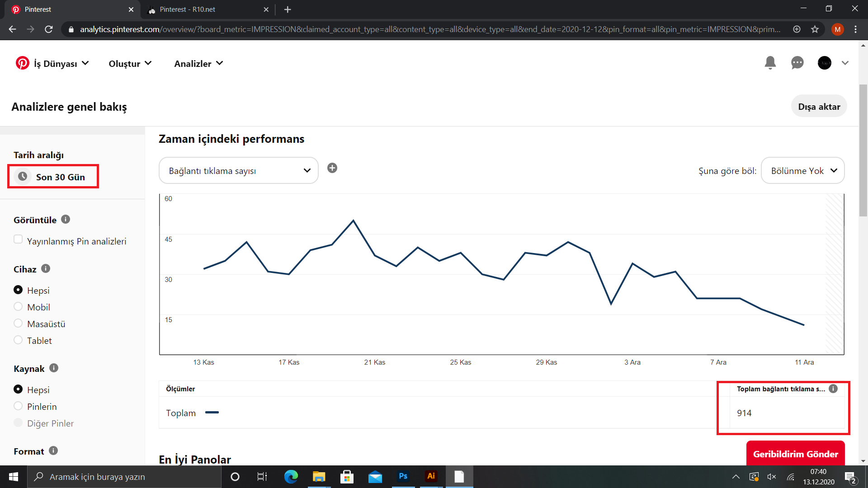Show hidden system tray icons
Screen dimensions: 868x488
tap(736, 477)
